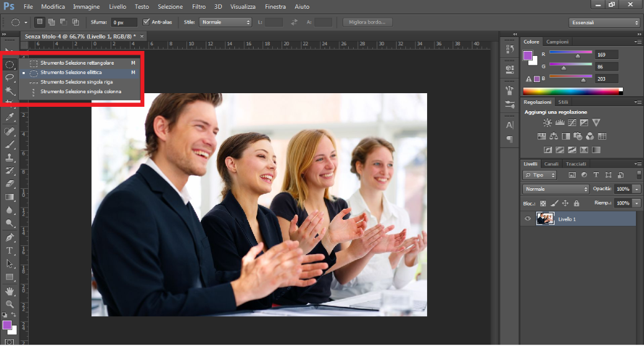Switch to the Canali tab
Screen dimensions: 644x346
551,164
